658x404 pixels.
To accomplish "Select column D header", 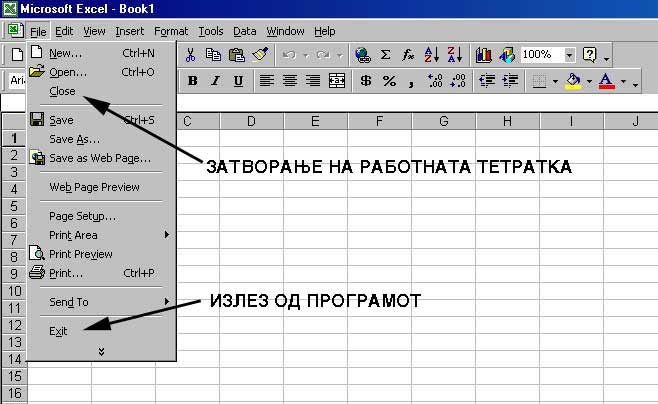I will coord(251,122).
